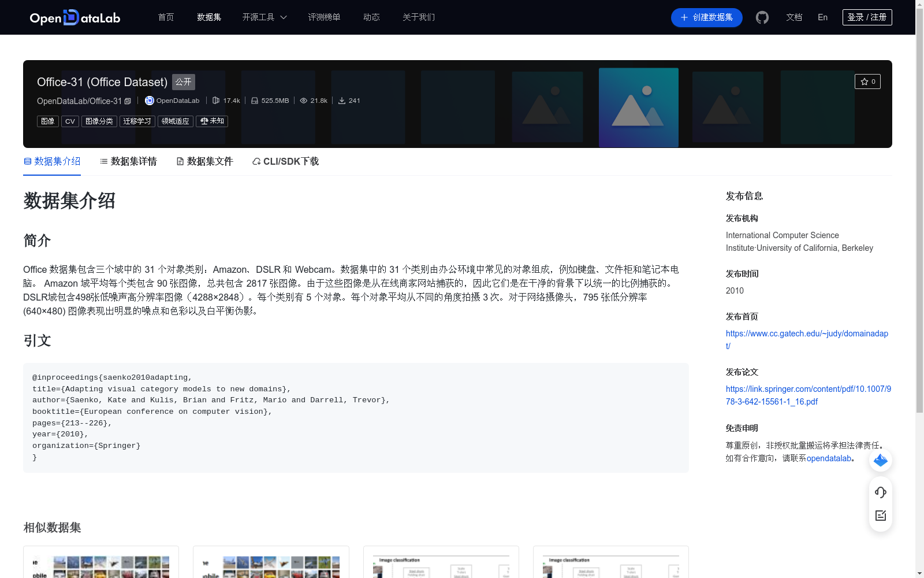Click 登录/注册 to sign in
Screen dimensions: 924x578
867,17
